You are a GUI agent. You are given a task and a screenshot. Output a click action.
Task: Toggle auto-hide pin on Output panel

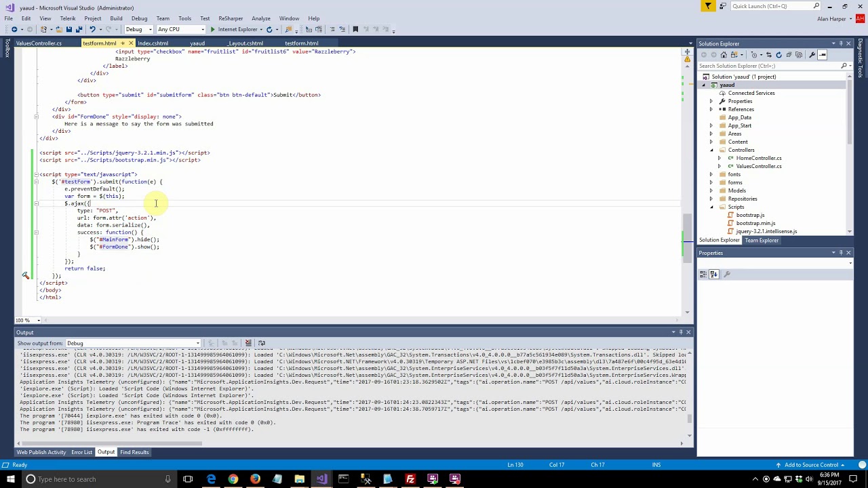[x=681, y=332]
